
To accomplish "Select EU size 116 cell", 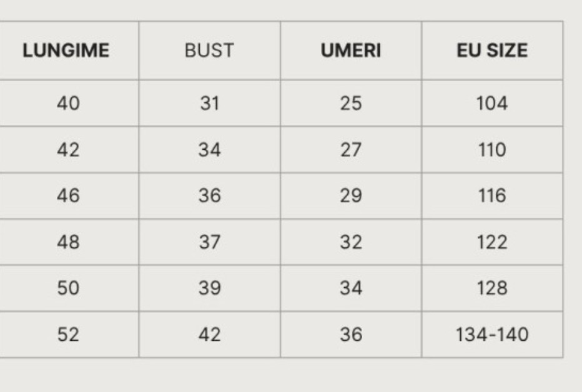I will pos(492,195).
